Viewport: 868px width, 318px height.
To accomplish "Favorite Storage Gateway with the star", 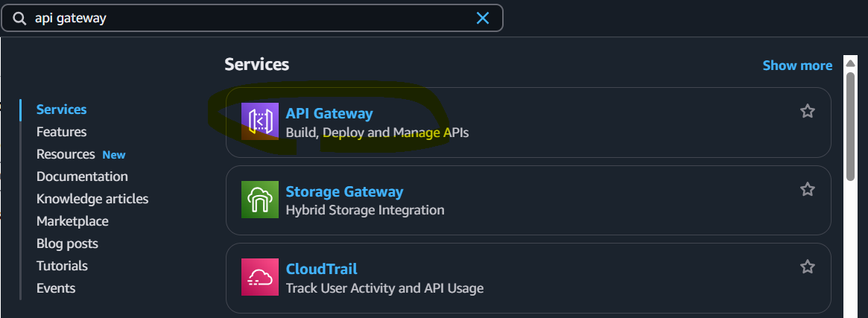I will click(x=808, y=189).
